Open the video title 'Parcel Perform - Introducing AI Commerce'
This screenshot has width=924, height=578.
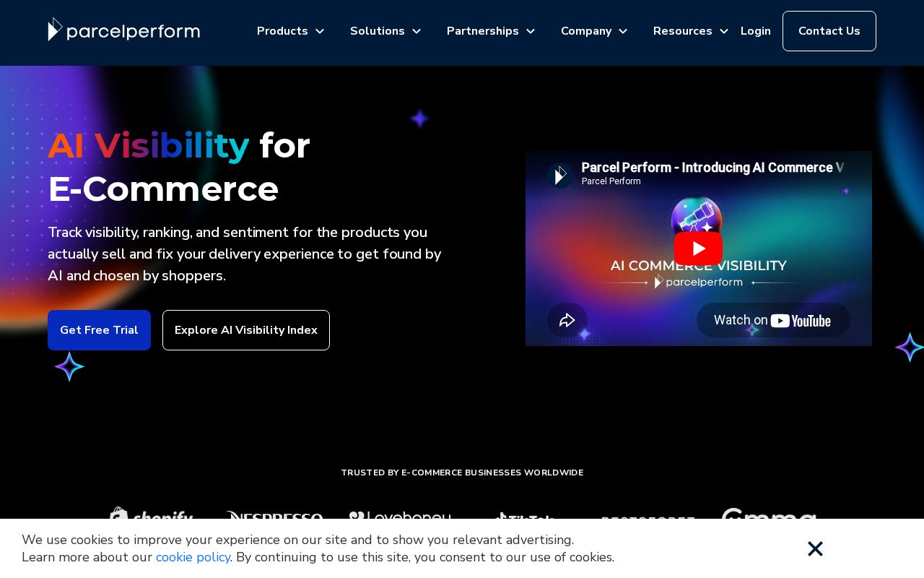tap(712, 168)
